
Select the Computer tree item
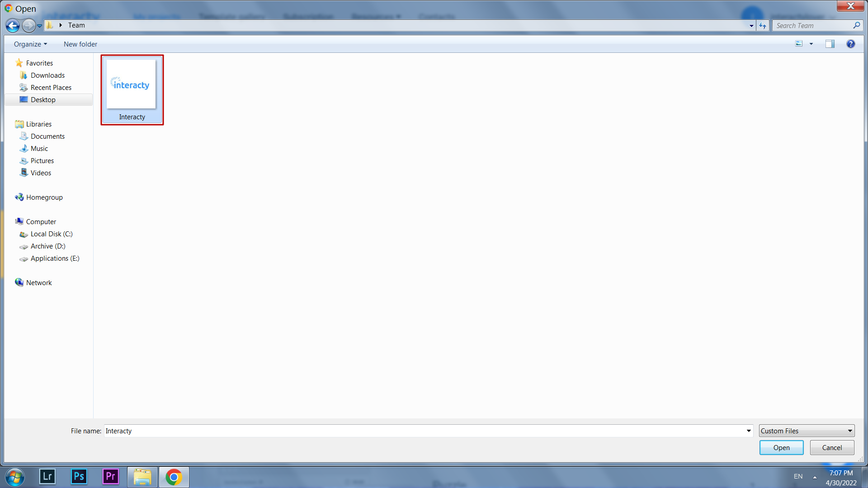41,221
